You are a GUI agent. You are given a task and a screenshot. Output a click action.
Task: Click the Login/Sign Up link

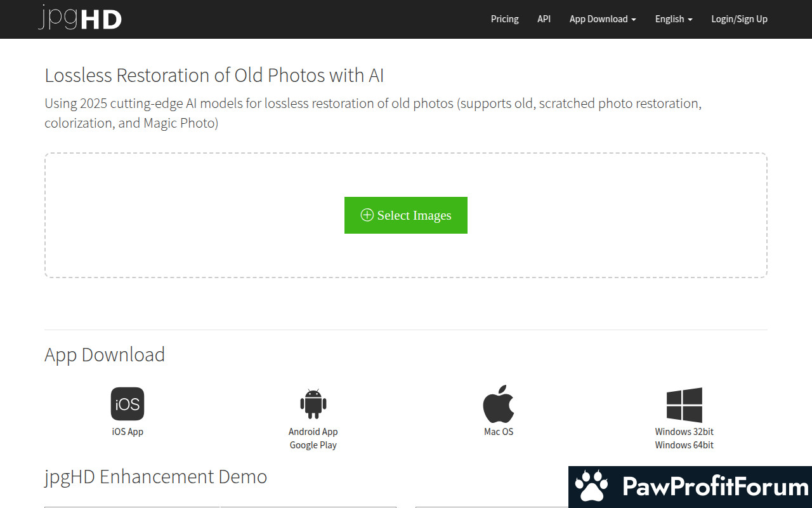(x=739, y=19)
